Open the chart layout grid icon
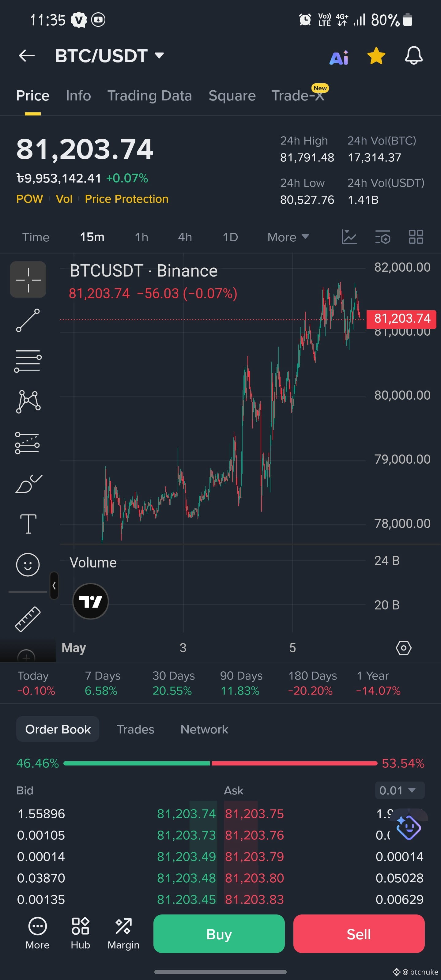Screen dimensions: 441x980 pyautogui.click(x=416, y=237)
